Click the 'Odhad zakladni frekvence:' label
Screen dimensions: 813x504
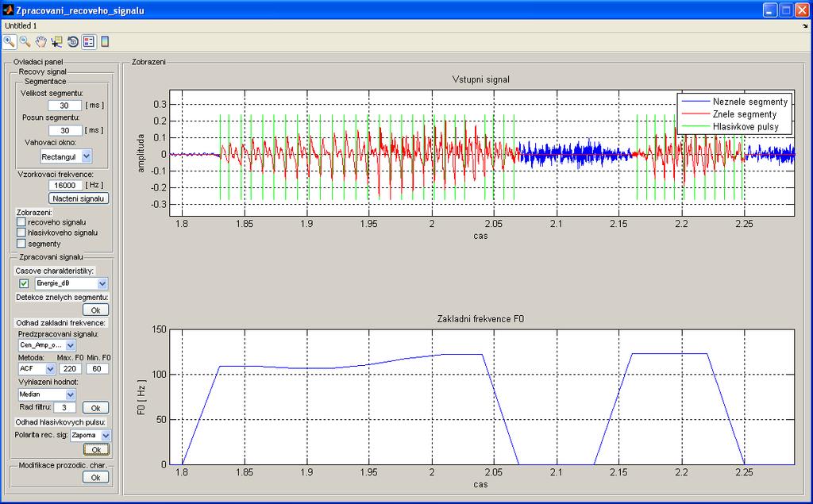click(x=60, y=323)
